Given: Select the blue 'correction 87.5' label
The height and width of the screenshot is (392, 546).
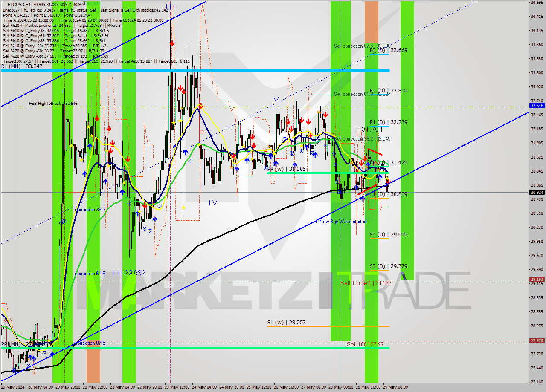Looking at the screenshot, I should point(90,343).
